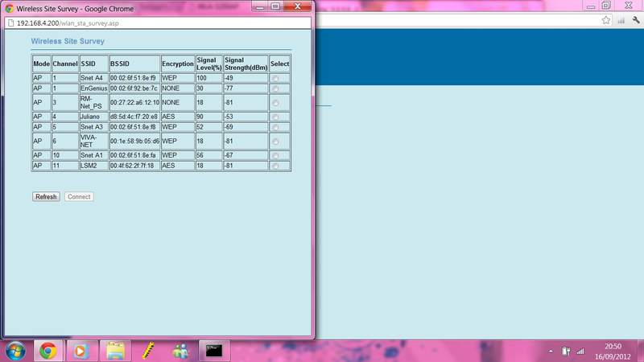Click the LSM2 SSID cell
The image size is (644, 362).
click(x=94, y=166)
